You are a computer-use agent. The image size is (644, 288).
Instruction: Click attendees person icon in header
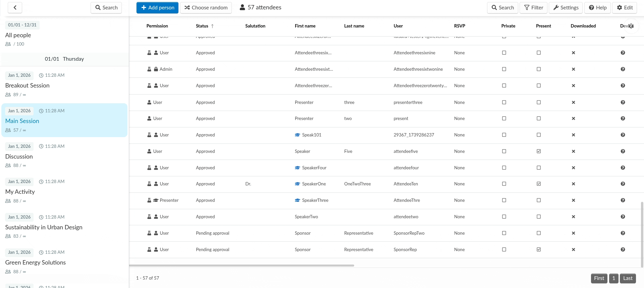pyautogui.click(x=242, y=7)
